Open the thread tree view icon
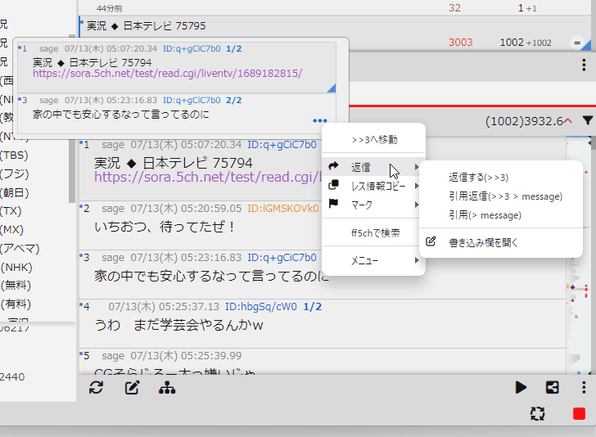This screenshot has width=596, height=437. pyautogui.click(x=167, y=388)
